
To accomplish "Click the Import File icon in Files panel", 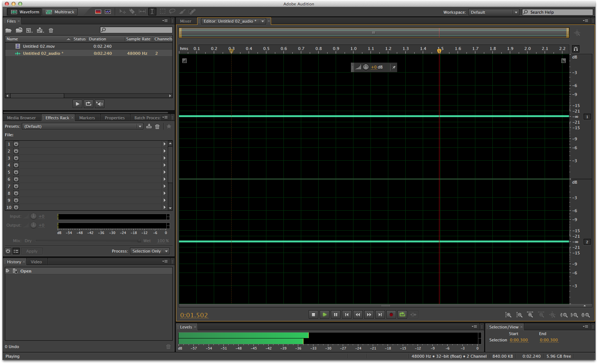I will pyautogui.click(x=19, y=30).
